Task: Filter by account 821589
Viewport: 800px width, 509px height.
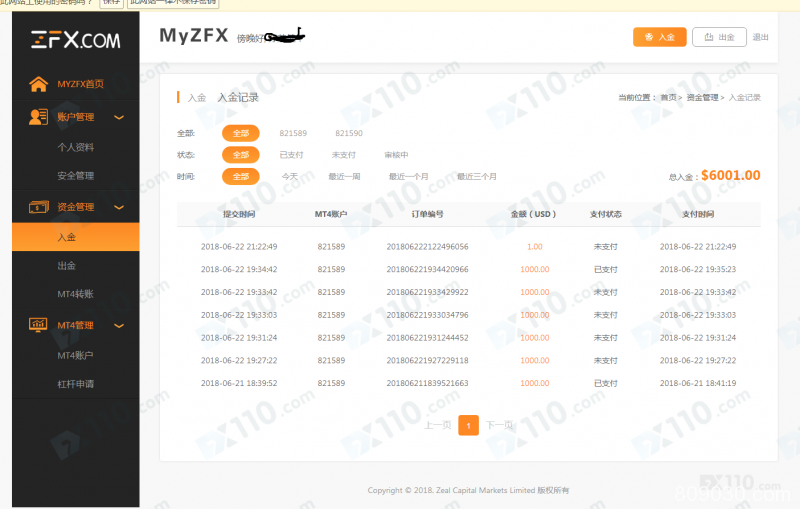Action: pyautogui.click(x=293, y=133)
